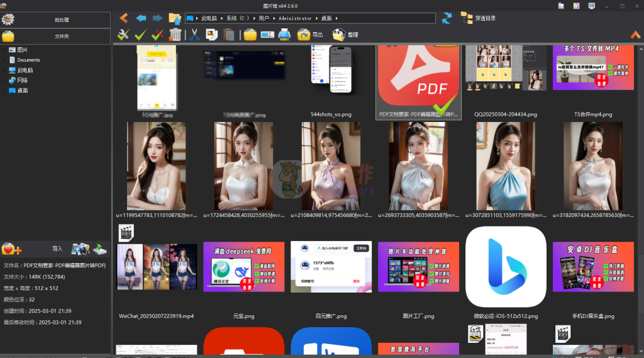This screenshot has width=644, height=358.
Task: Open the 文件夹 panel tab
Action: 62,36
